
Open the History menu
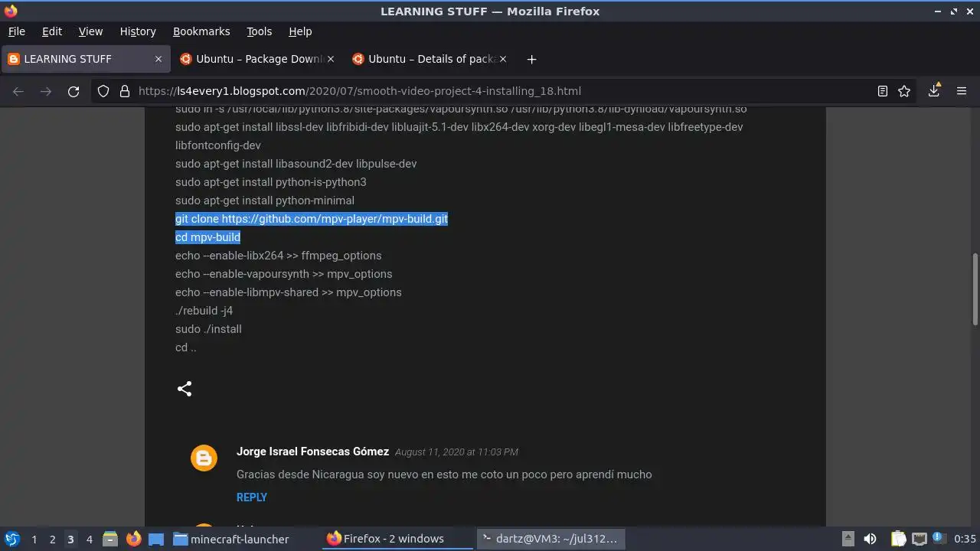coord(138,31)
